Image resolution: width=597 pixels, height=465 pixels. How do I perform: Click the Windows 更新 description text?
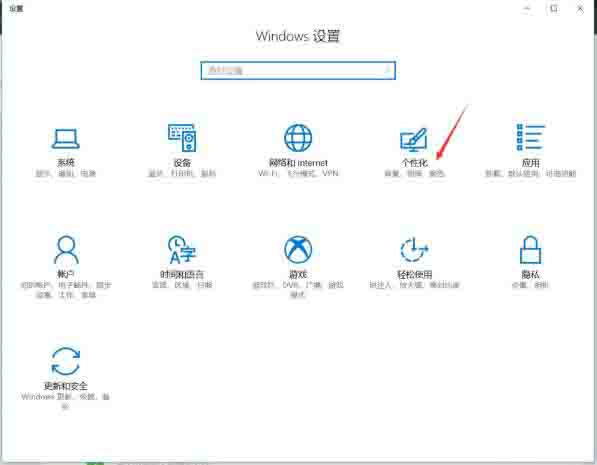[65, 401]
